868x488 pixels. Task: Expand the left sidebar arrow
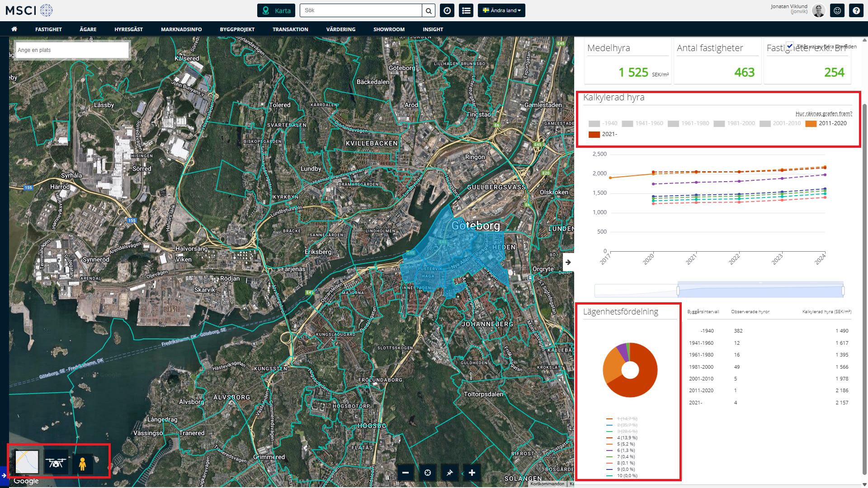point(4,475)
